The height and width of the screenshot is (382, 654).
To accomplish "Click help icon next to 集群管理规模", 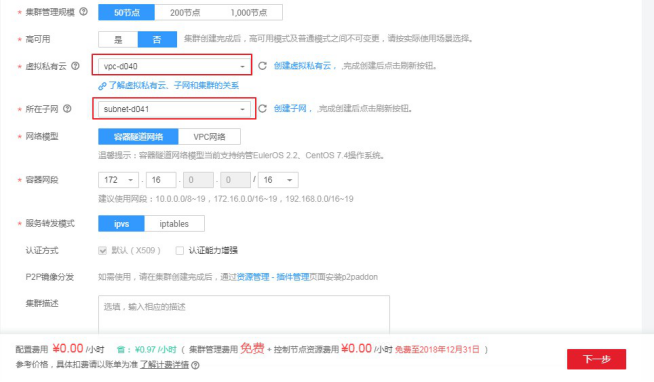I will pyautogui.click(x=83, y=12).
